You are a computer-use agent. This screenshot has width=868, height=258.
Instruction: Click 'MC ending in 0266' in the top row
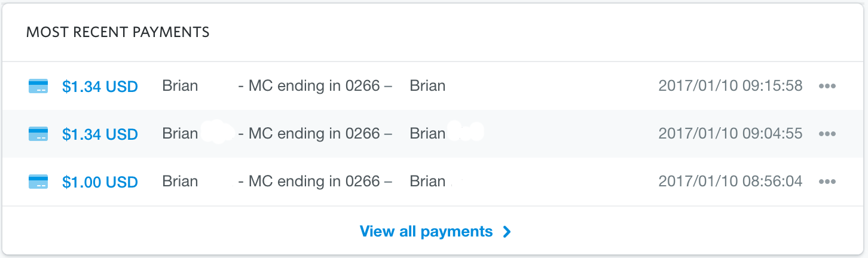314,86
